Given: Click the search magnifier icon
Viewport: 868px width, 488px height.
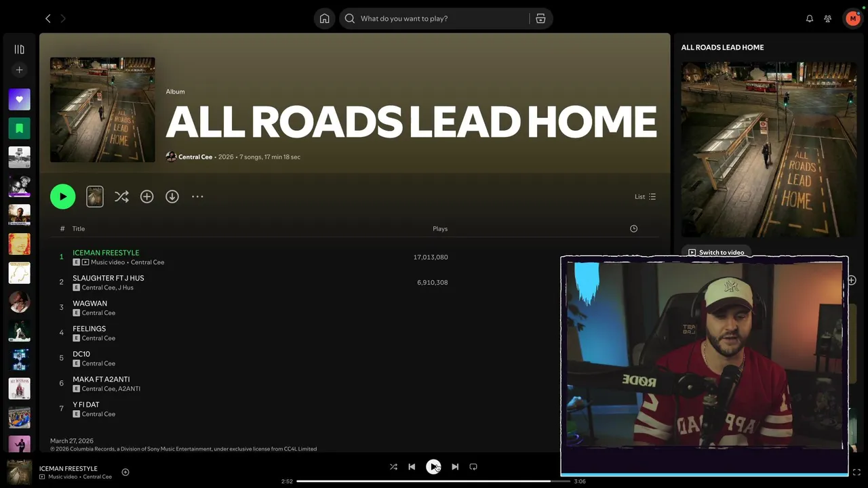Looking at the screenshot, I should click(350, 18).
